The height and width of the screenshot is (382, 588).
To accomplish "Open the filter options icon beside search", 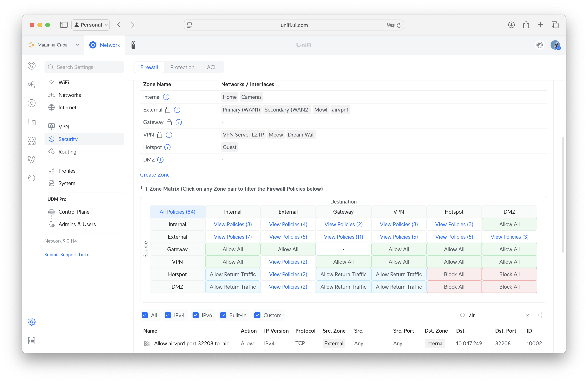I will coord(540,315).
